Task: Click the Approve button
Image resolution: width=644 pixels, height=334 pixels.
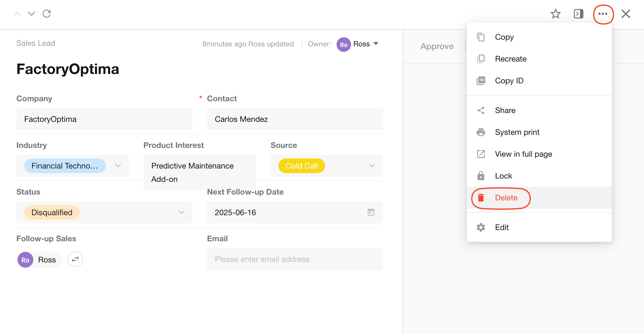Action: pos(437,46)
